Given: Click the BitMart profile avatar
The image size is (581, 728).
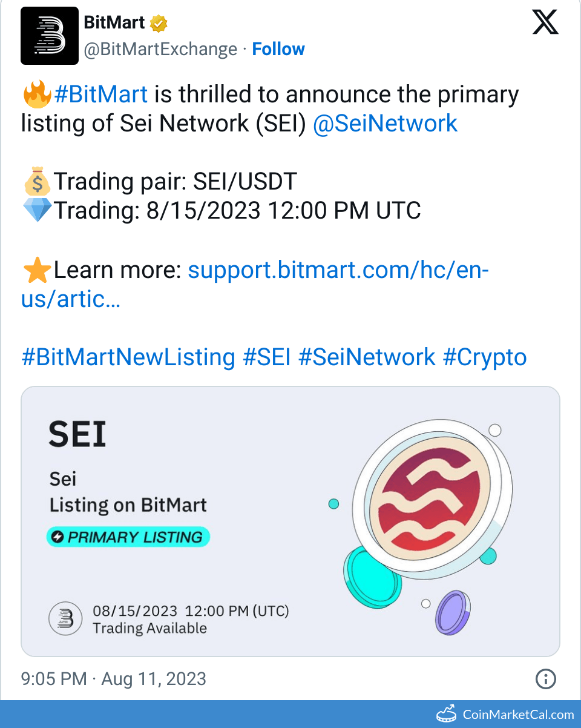Looking at the screenshot, I should 49,36.
